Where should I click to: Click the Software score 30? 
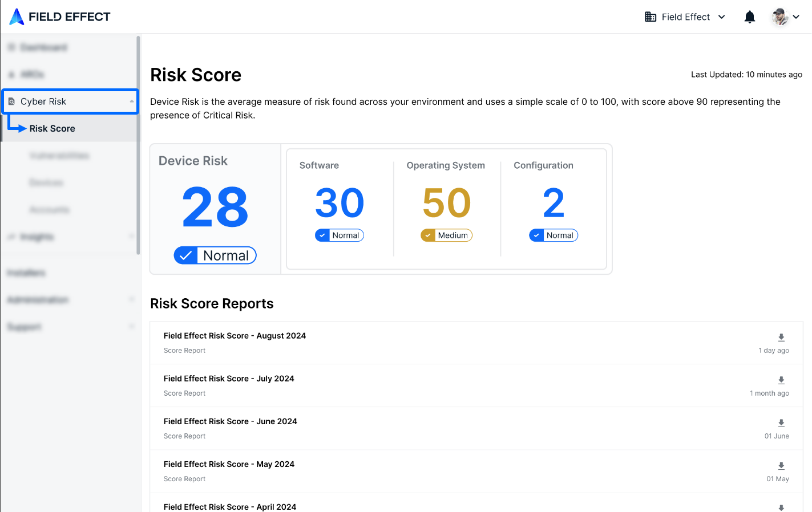[340, 203]
